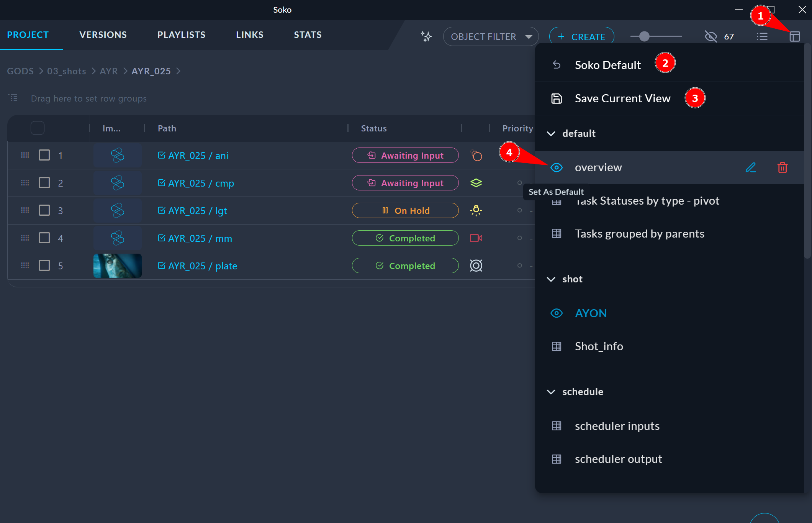Screen dimensions: 812x523
Task: Tick the select-all checkbox in table header
Action: (x=38, y=128)
